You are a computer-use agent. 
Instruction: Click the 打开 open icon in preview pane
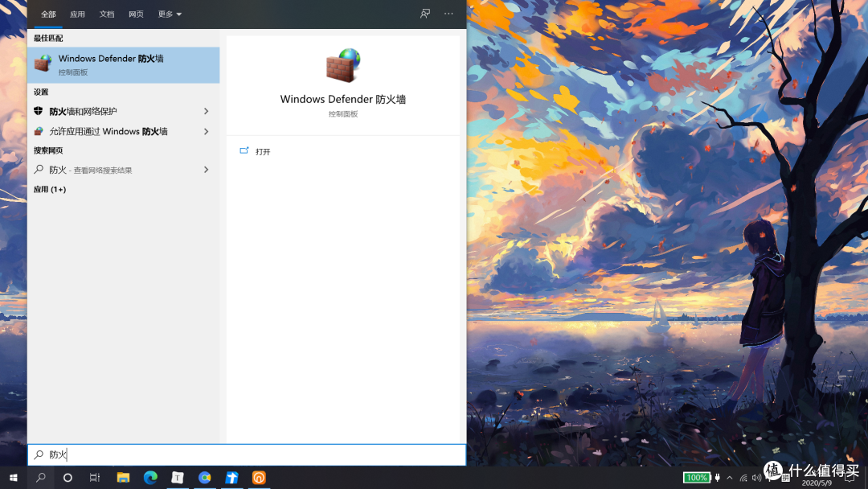[x=244, y=150]
